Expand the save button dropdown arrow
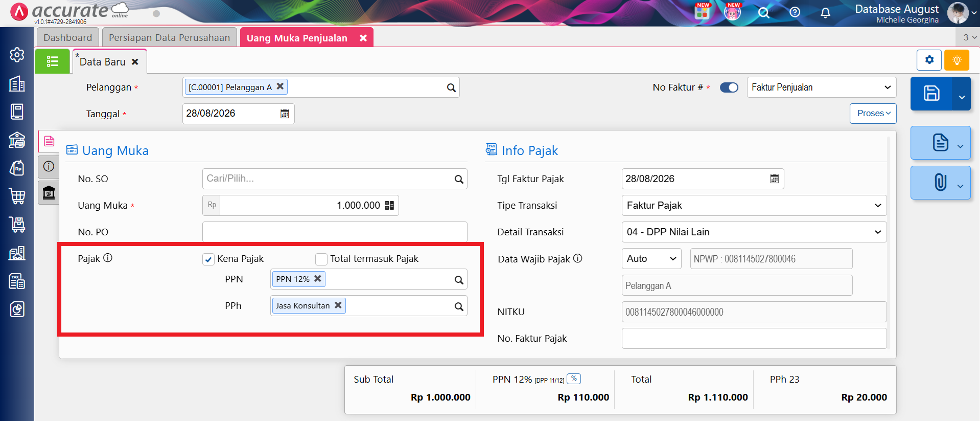980x421 pixels. 962,96
